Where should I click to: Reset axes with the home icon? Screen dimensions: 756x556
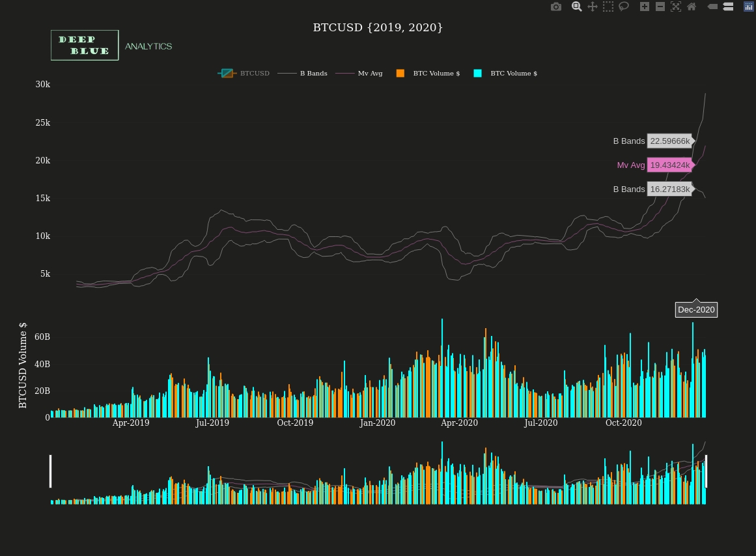[692, 7]
